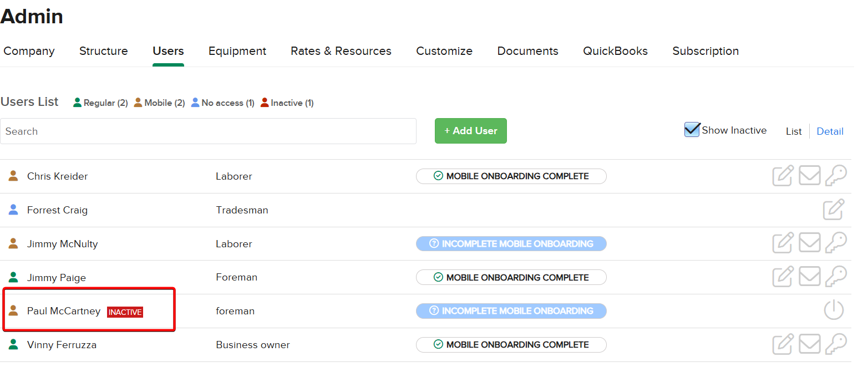The height and width of the screenshot is (372, 868).
Task: Open the Equipment tab
Action: (x=237, y=51)
